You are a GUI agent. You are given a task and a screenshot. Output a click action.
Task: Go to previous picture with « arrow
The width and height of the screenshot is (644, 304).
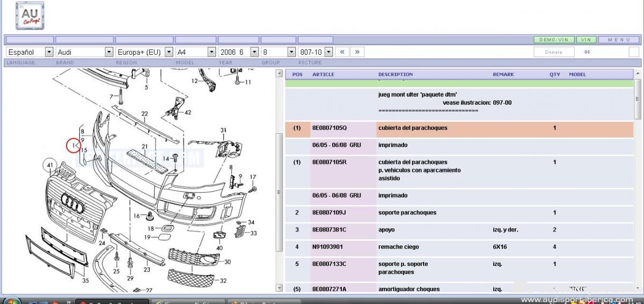[342, 52]
